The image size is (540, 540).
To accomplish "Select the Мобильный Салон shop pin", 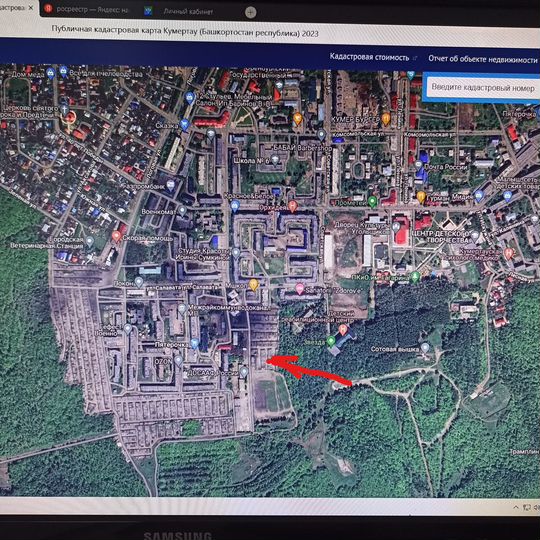I will coord(190,98).
